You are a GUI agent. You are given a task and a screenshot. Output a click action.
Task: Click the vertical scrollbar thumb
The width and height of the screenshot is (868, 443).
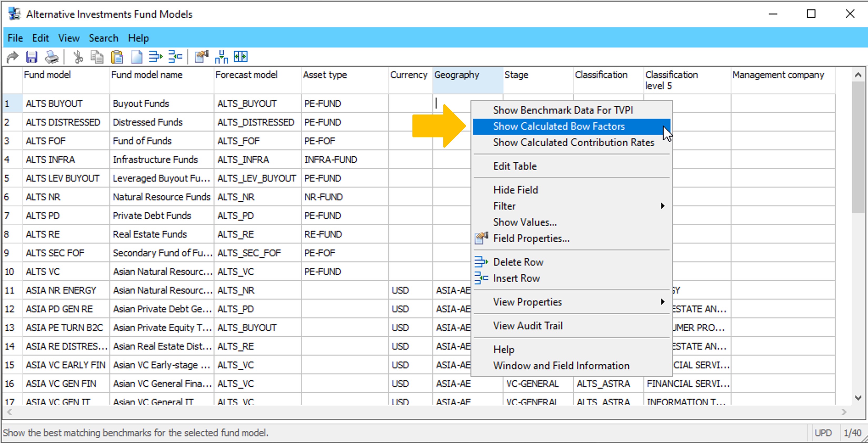pyautogui.click(x=858, y=147)
